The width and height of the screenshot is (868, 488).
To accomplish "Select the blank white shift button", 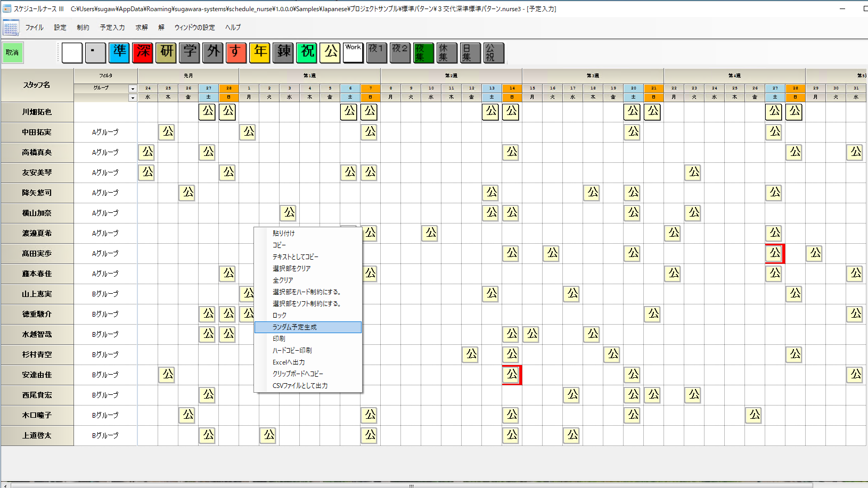I will click(x=72, y=53).
